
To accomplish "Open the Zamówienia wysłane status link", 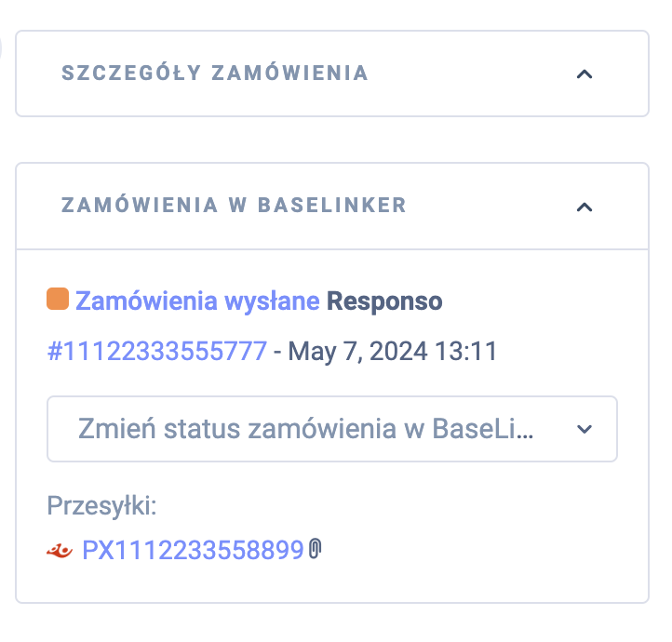I will coord(197,301).
